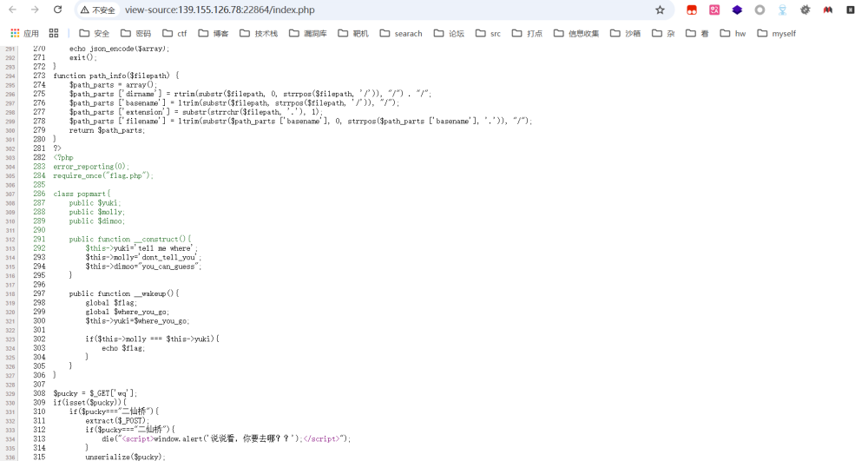Click the 'function path_info($filepath)' line
This screenshot has width=868, height=461.
[x=115, y=76]
